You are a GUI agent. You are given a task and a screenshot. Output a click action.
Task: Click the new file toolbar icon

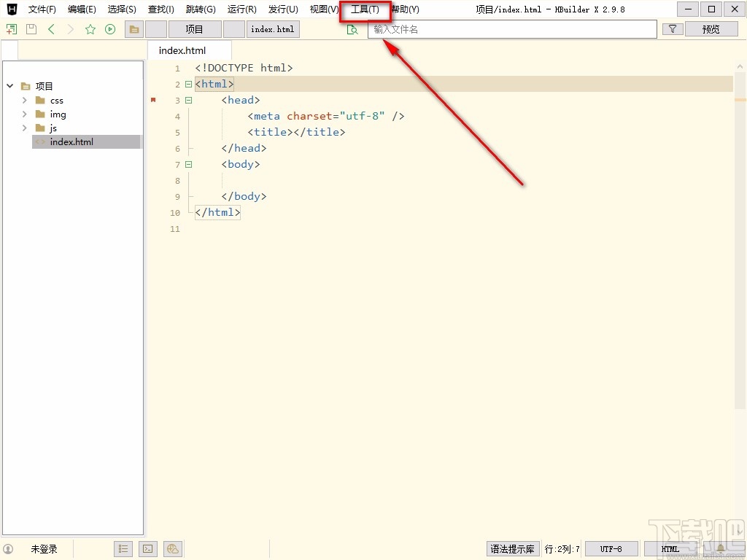(x=12, y=29)
